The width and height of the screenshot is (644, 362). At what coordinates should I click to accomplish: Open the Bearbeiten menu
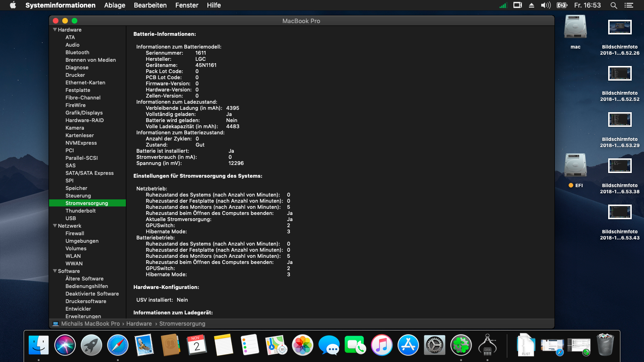pyautogui.click(x=150, y=5)
